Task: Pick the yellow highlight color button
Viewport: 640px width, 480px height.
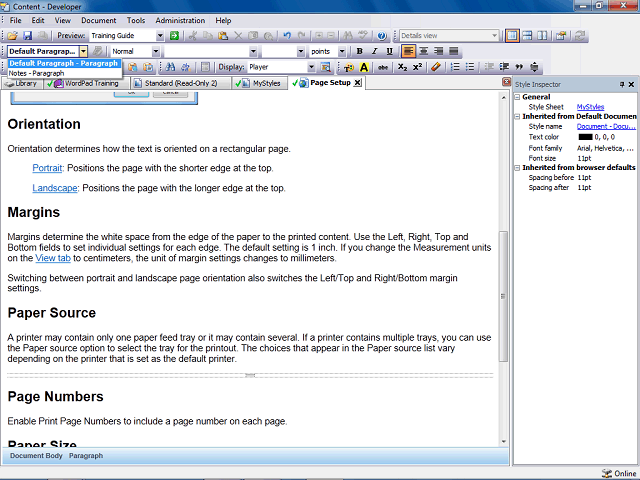Action: [x=364, y=67]
